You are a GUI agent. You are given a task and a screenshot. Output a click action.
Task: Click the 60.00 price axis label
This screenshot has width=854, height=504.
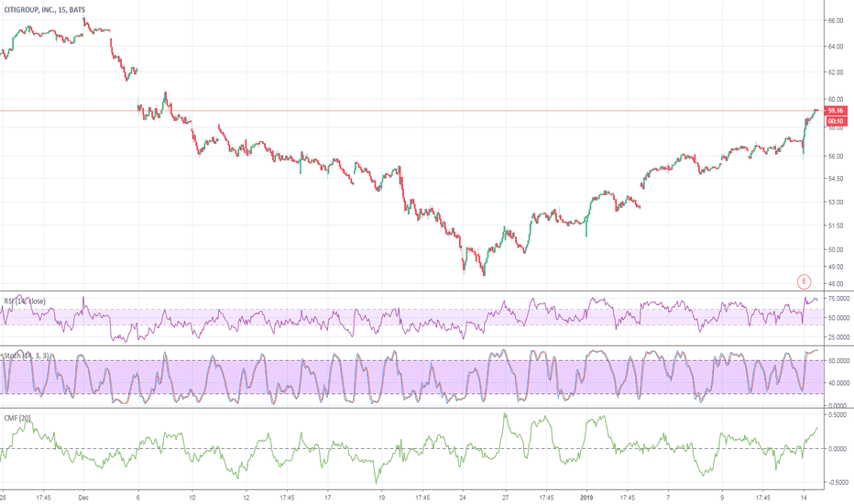(x=836, y=99)
